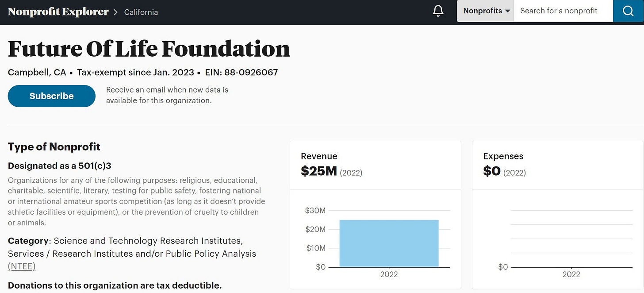This screenshot has height=293, width=644.
Task: Click the Future Of Life Foundation heading
Action: point(149,49)
